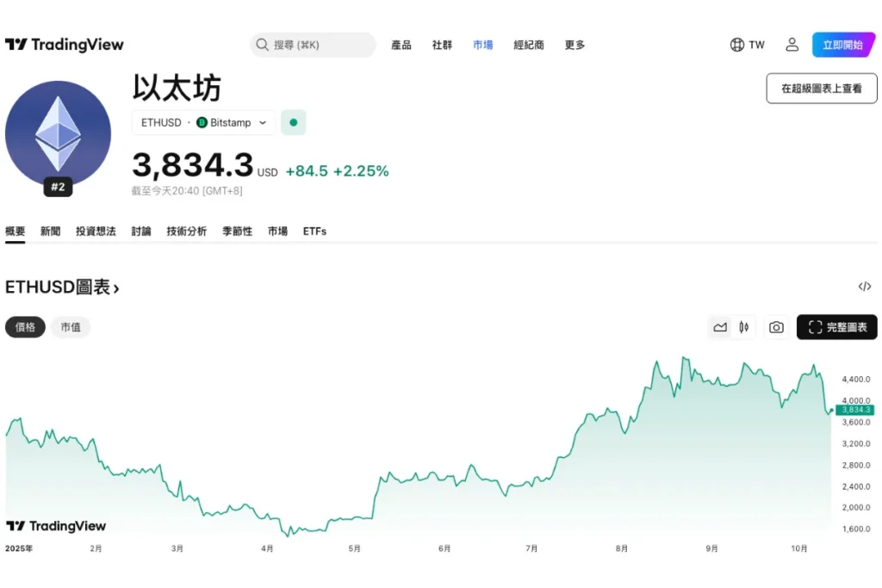The height and width of the screenshot is (588, 882).
Task: Click the TradingView logo in header
Action: pyautogui.click(x=65, y=45)
